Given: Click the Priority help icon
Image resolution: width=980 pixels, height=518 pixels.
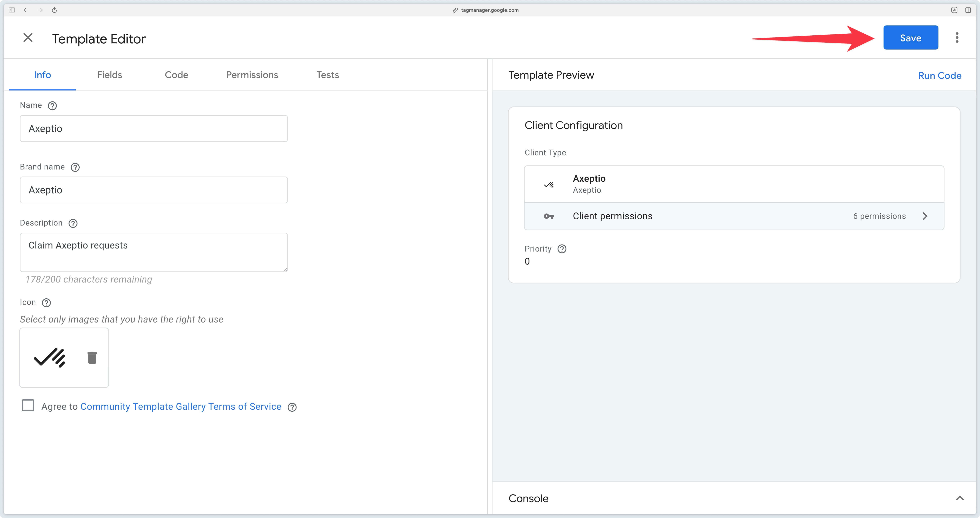Looking at the screenshot, I should pos(562,249).
